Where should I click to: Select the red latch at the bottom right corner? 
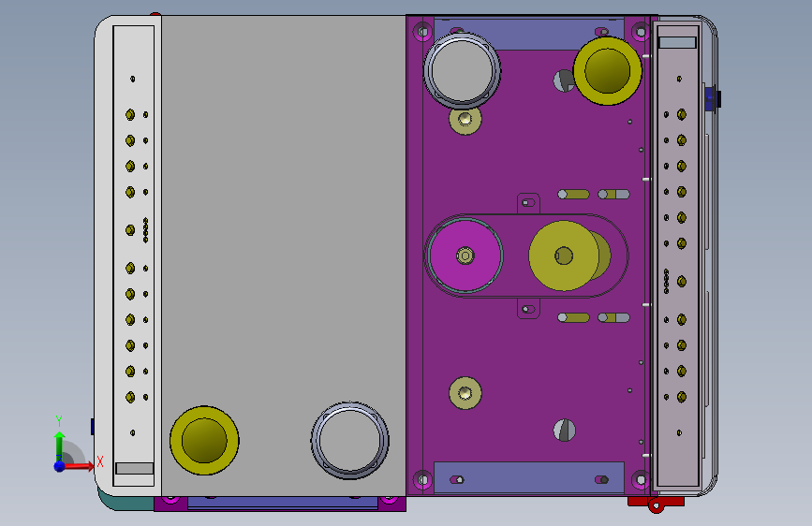656,504
